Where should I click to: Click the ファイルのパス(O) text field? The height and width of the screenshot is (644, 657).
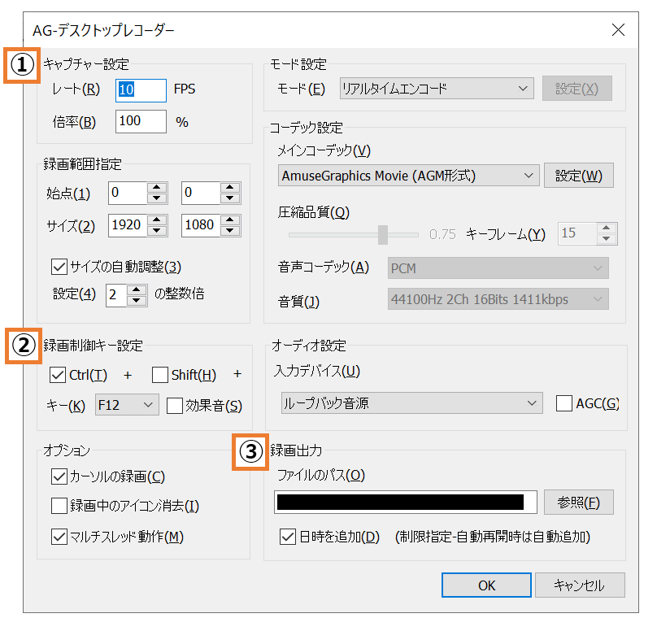406,502
